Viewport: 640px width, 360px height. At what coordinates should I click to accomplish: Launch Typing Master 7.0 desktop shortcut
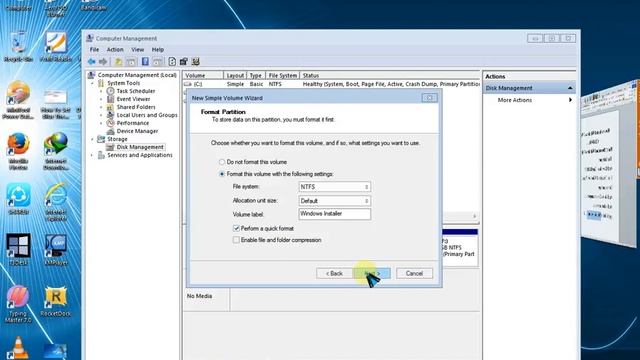(18, 304)
